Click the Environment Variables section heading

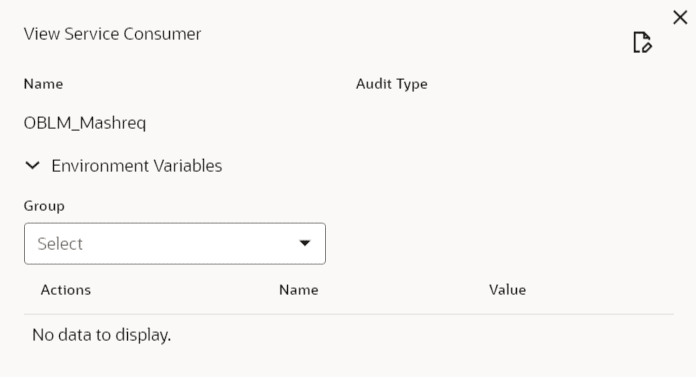click(x=137, y=166)
